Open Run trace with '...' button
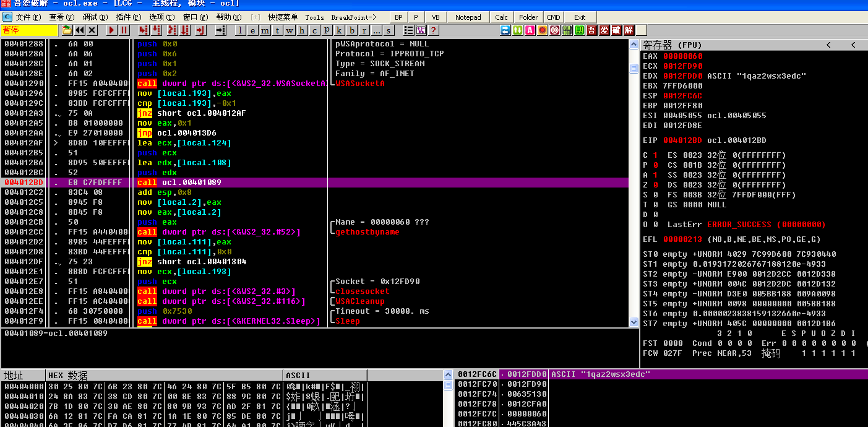868x427 pixels. pos(376,30)
